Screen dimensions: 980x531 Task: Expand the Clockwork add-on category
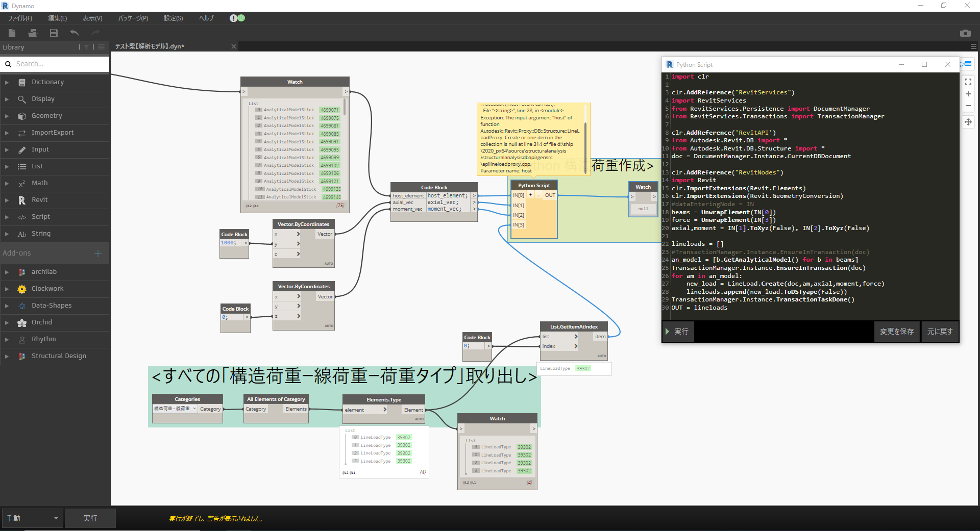(47, 289)
